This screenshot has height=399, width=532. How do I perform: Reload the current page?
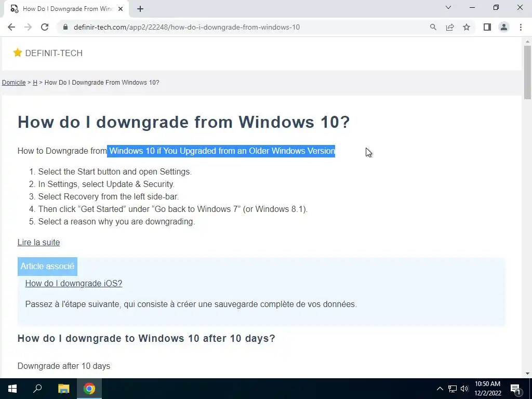(45, 27)
